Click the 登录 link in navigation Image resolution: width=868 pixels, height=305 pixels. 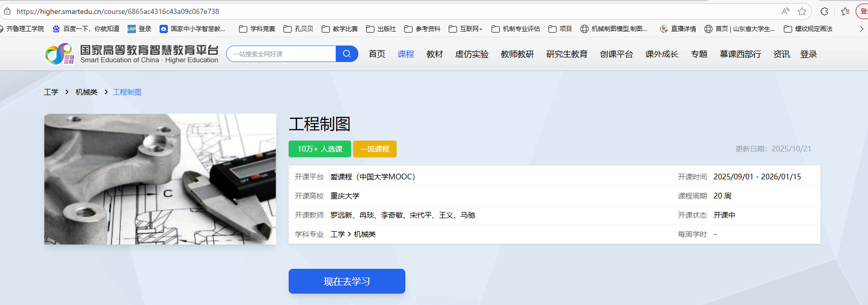tap(808, 54)
